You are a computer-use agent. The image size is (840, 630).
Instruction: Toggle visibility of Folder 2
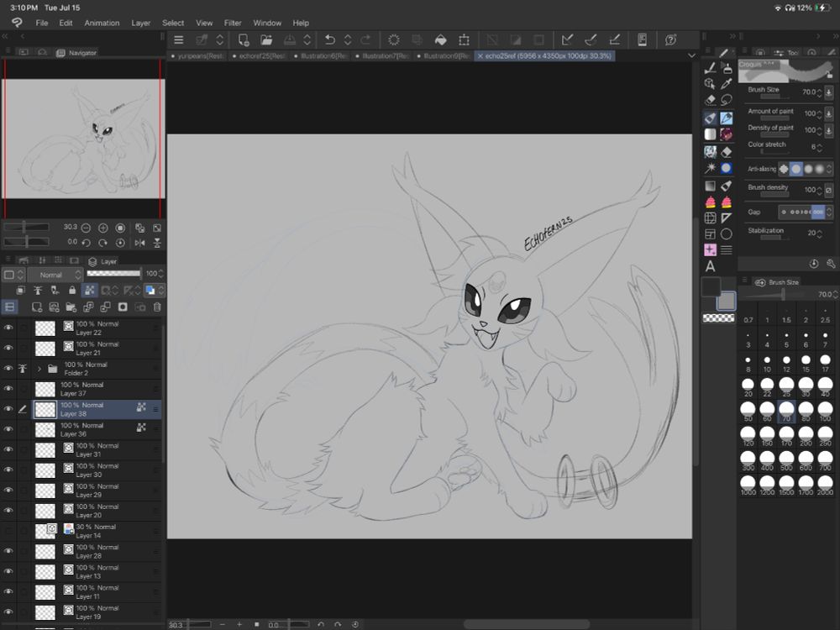point(8,368)
